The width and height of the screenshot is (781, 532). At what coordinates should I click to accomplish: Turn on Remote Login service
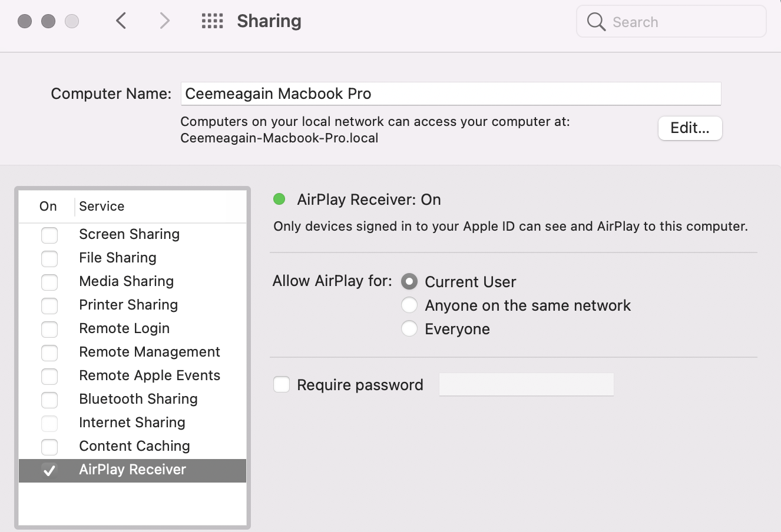[49, 329]
